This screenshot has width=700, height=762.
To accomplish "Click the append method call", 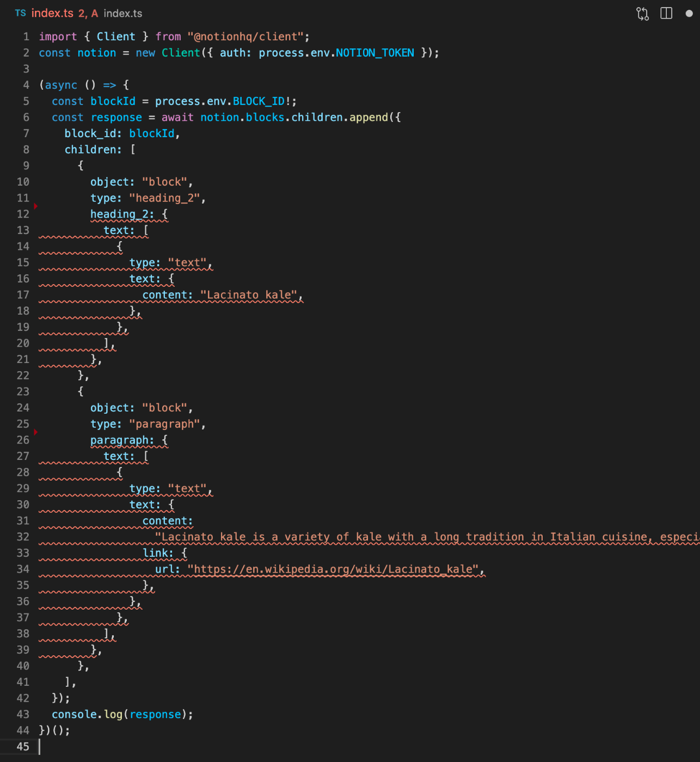I will coord(369,118).
